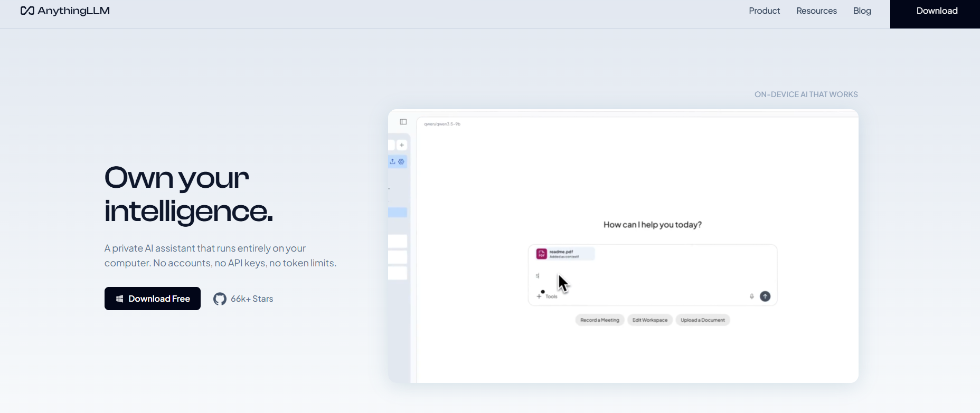Click the plus Tools button in the chat box
The height and width of the screenshot is (413, 980).
pyautogui.click(x=547, y=296)
